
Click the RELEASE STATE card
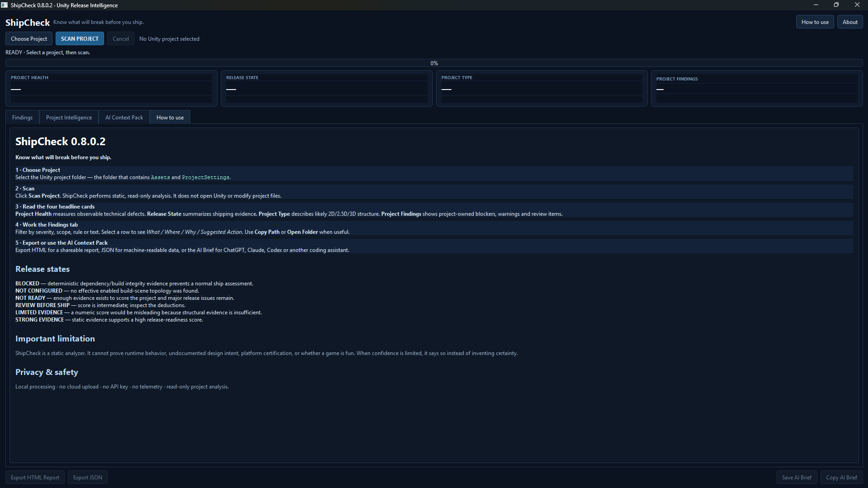point(327,89)
